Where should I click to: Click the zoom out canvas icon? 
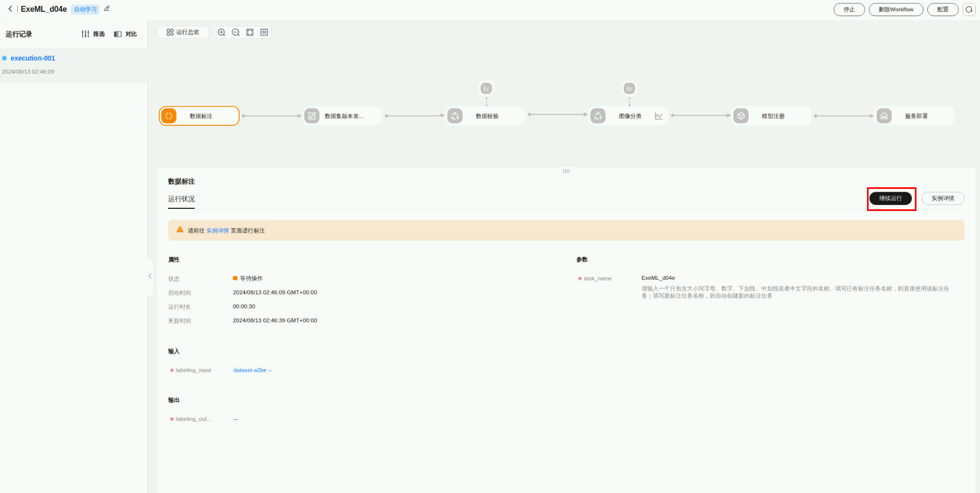[236, 32]
